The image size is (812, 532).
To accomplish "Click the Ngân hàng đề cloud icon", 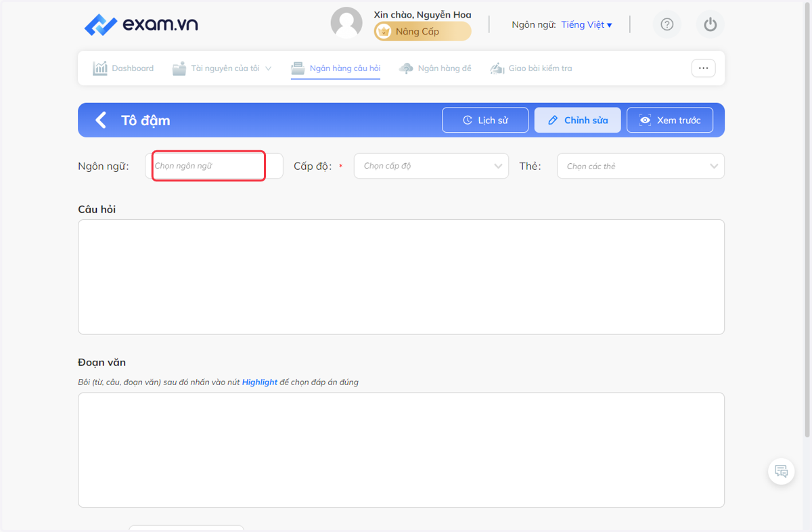I will pos(406,68).
